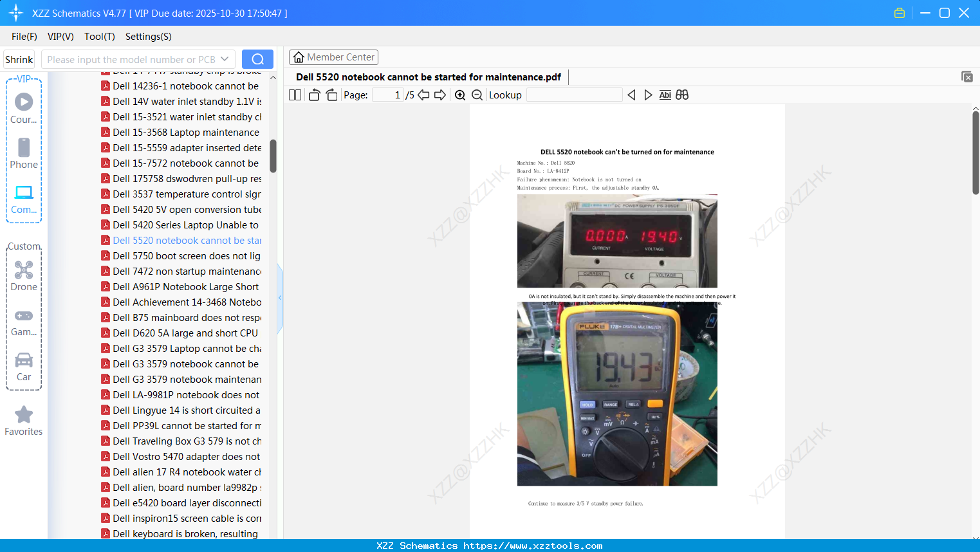This screenshot has width=980, height=552.
Task: Select the Dell 5520 PDF document tab
Action: pos(429,77)
